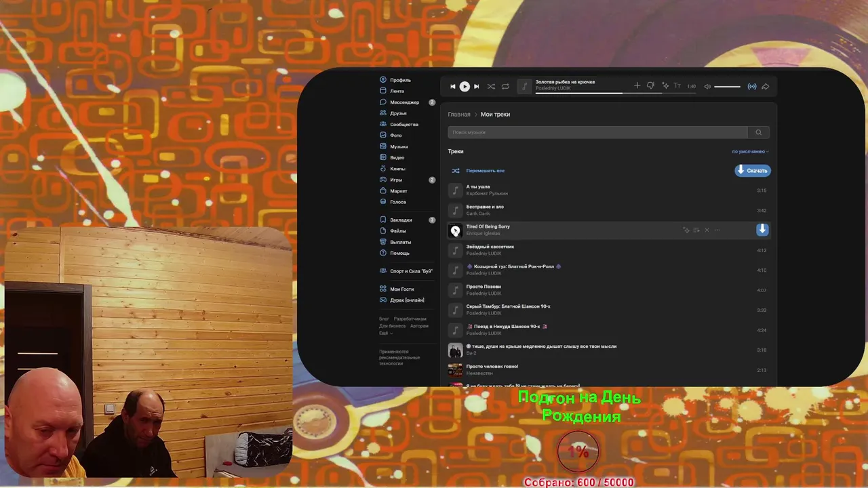Skip to the next track in player
Viewport: 868px width, 488px height.
pyautogui.click(x=476, y=87)
